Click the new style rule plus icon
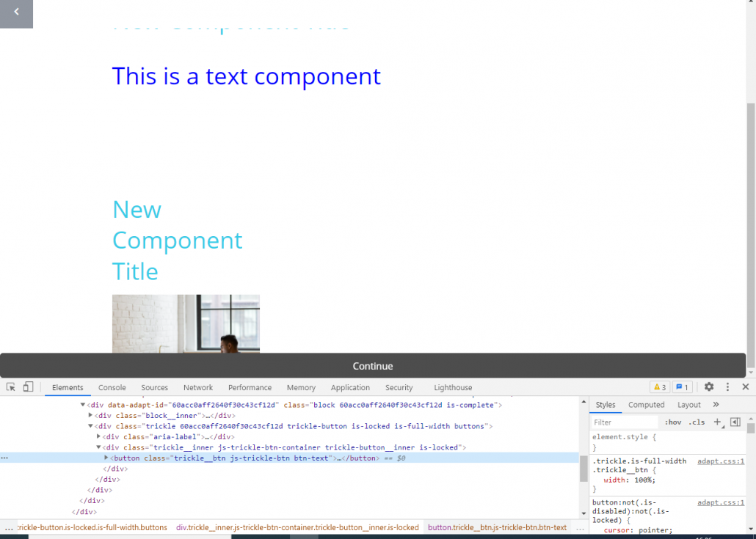Viewport: 756px width, 539px height. 718,422
